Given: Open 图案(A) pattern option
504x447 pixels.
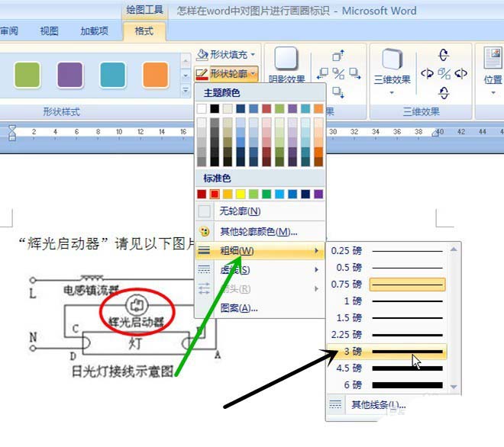Looking at the screenshot, I should click(260, 308).
